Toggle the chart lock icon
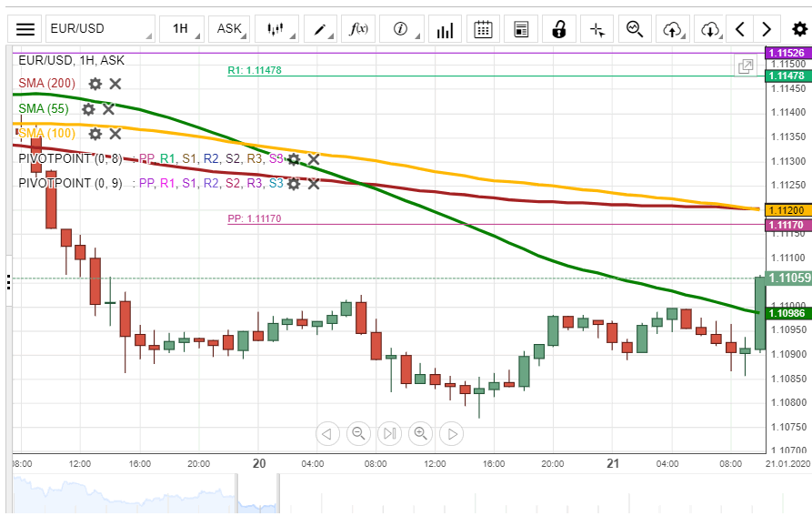Screen dimensions: 812x516 click(558, 29)
